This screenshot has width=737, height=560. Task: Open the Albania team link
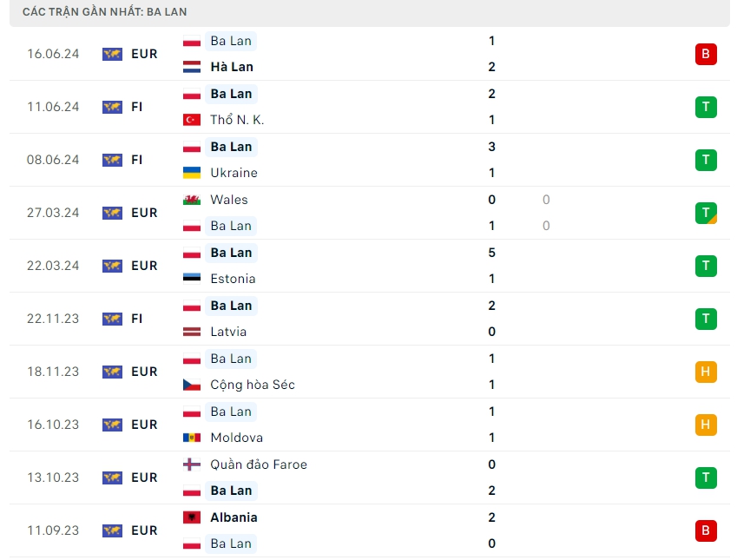coord(234,517)
